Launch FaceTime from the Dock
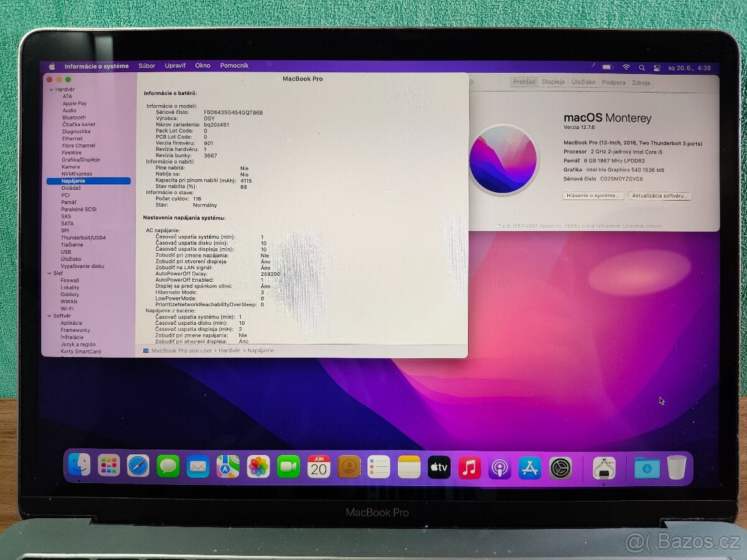This screenshot has height=560, width=747. click(x=288, y=466)
